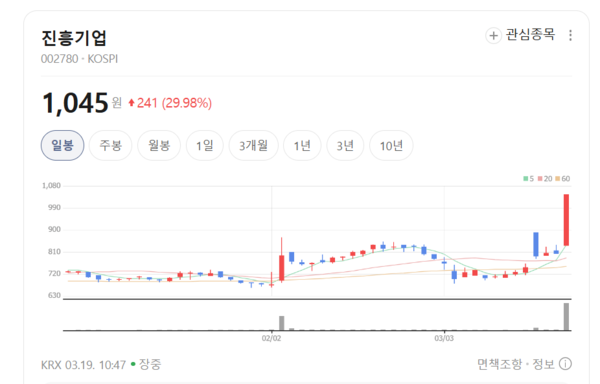Add 진흥기업 to 관심종목 with plus icon

493,36
